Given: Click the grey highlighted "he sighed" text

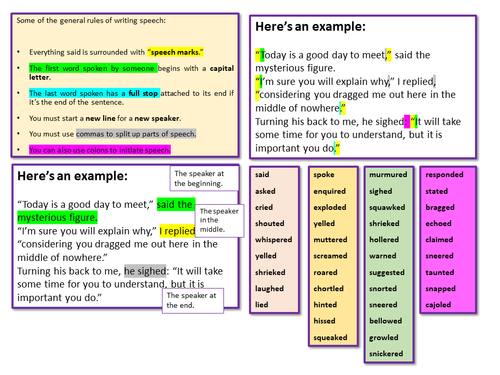Looking at the screenshot, I should coord(145,271).
